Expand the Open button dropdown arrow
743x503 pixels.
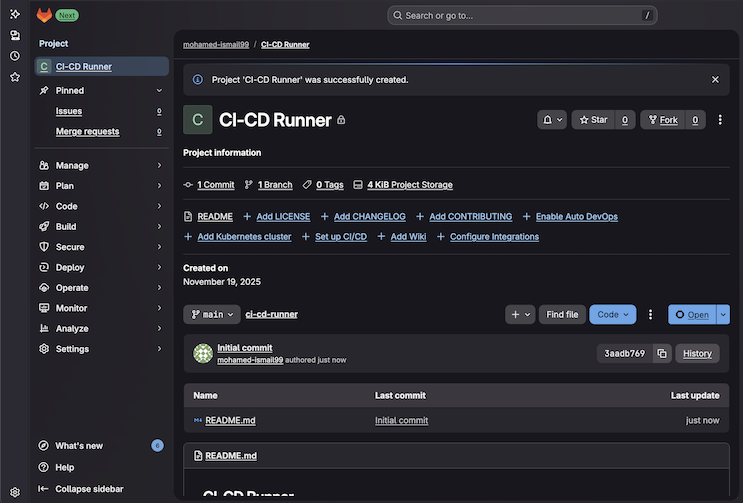pyautogui.click(x=723, y=314)
